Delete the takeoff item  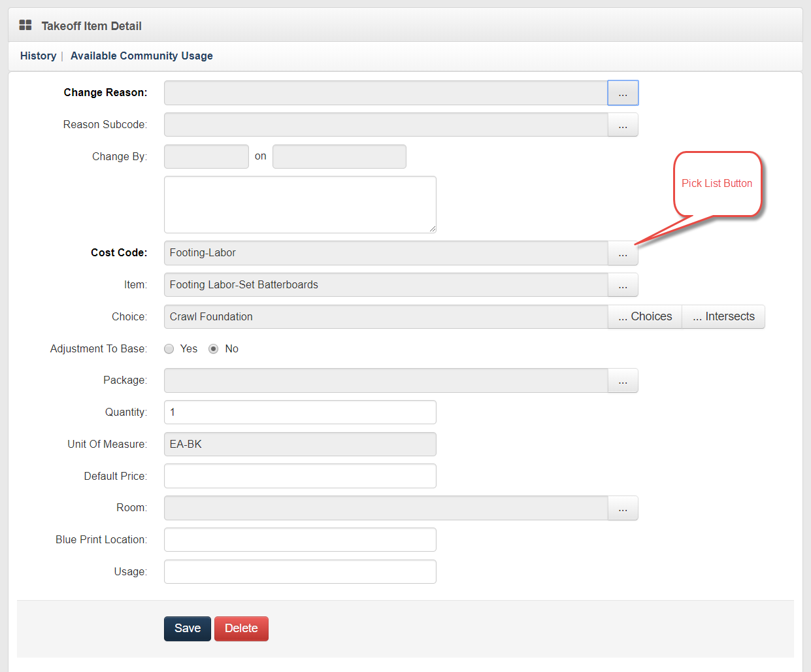pos(241,628)
